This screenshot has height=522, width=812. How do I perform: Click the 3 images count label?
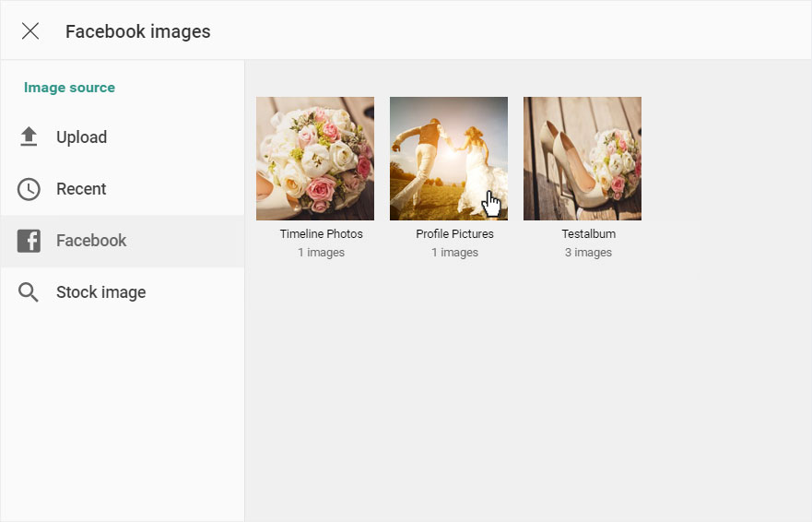click(x=588, y=253)
